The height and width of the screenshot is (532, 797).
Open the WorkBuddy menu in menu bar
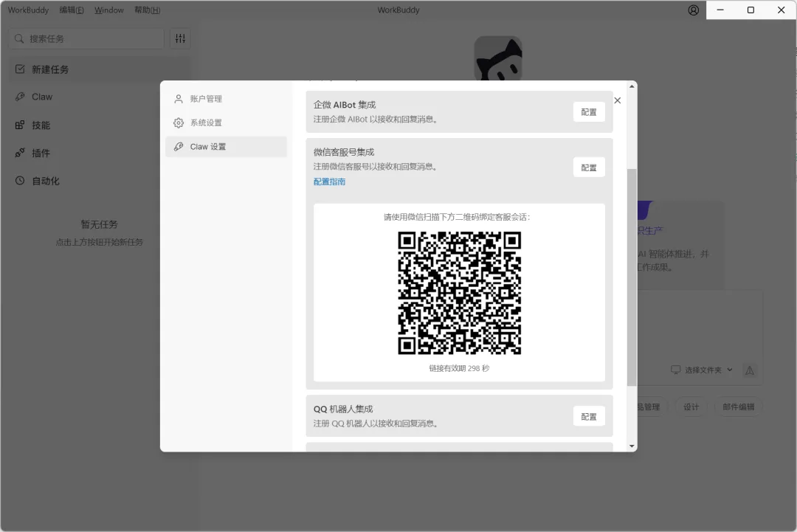[29, 10]
